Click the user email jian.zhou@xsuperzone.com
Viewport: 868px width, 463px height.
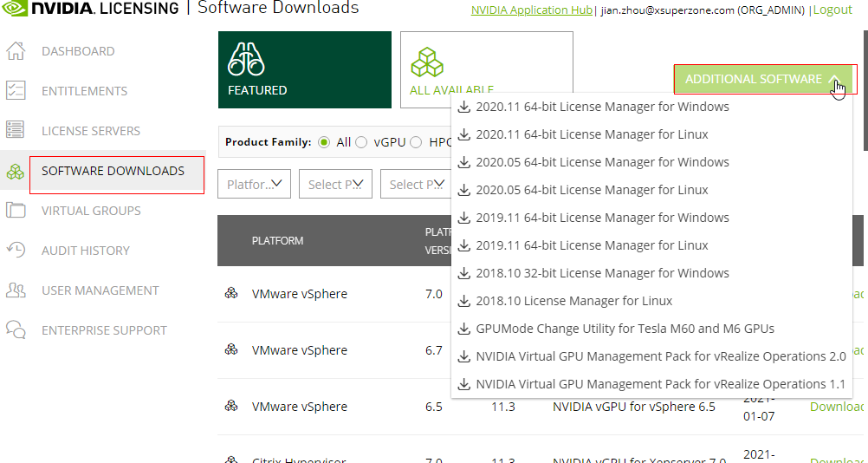[x=668, y=10]
